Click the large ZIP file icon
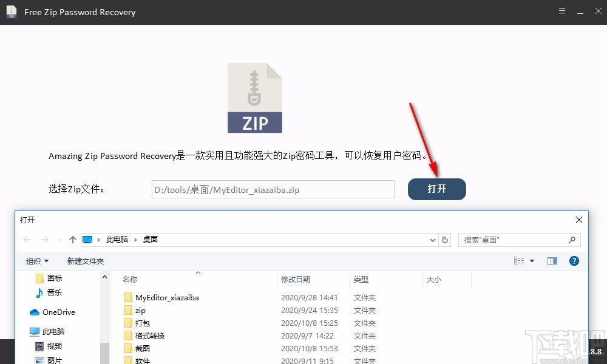 255,98
